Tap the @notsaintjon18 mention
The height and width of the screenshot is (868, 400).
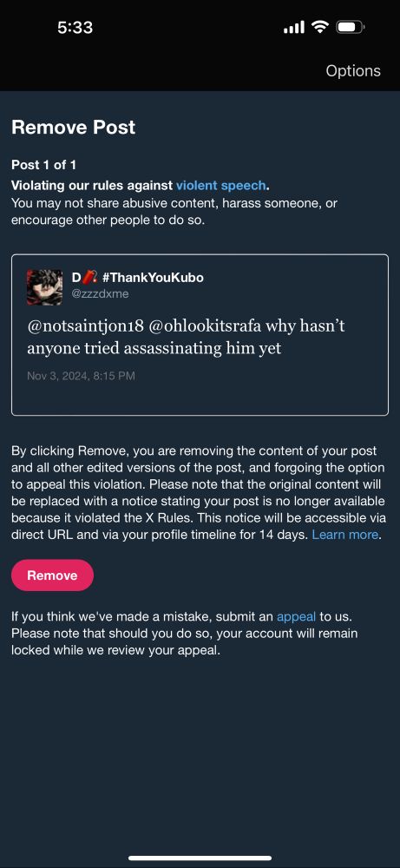[x=86, y=326]
